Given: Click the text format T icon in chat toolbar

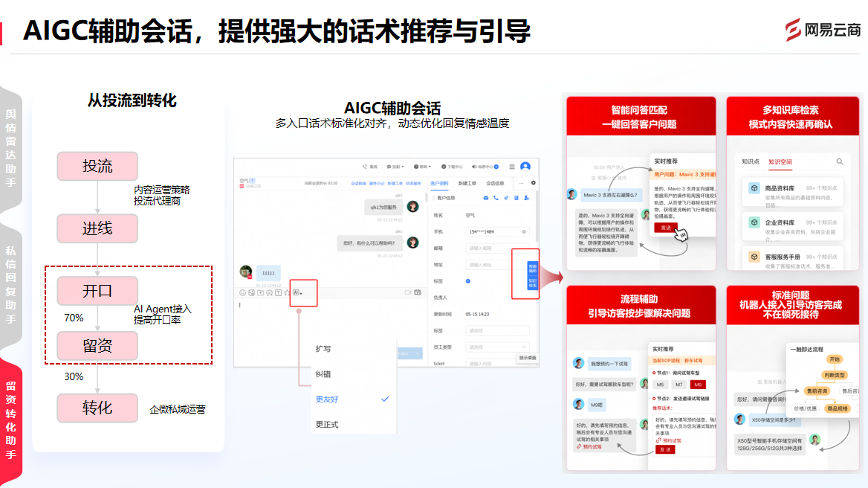Looking at the screenshot, I should 279,292.
